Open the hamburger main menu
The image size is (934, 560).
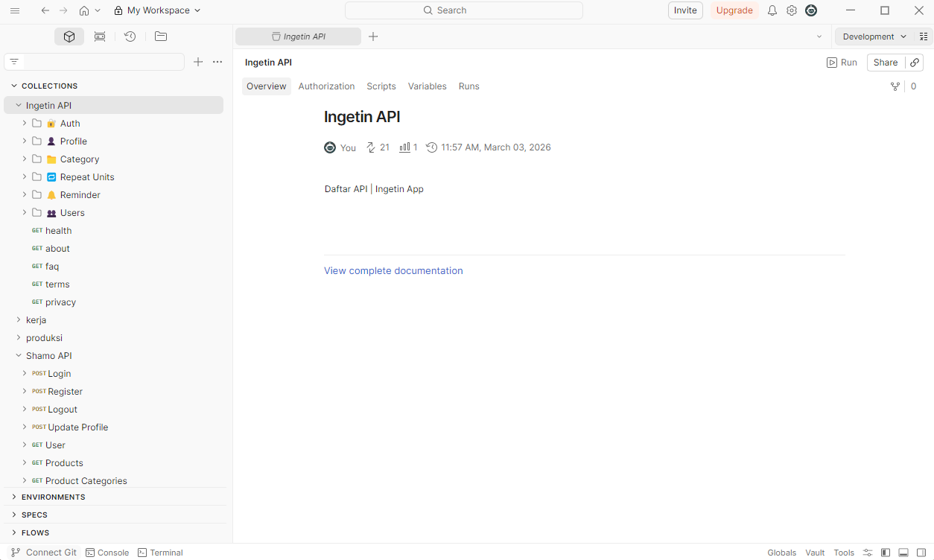15,10
